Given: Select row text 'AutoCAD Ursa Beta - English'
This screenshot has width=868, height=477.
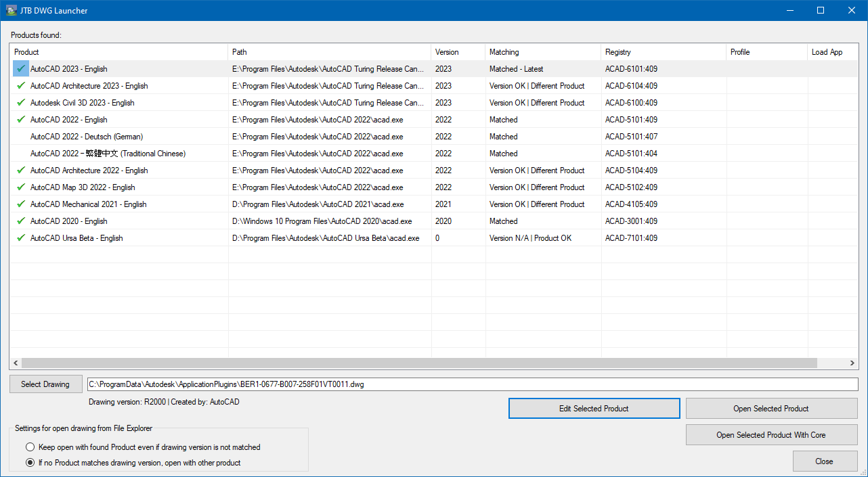Looking at the screenshot, I should pyautogui.click(x=77, y=238).
